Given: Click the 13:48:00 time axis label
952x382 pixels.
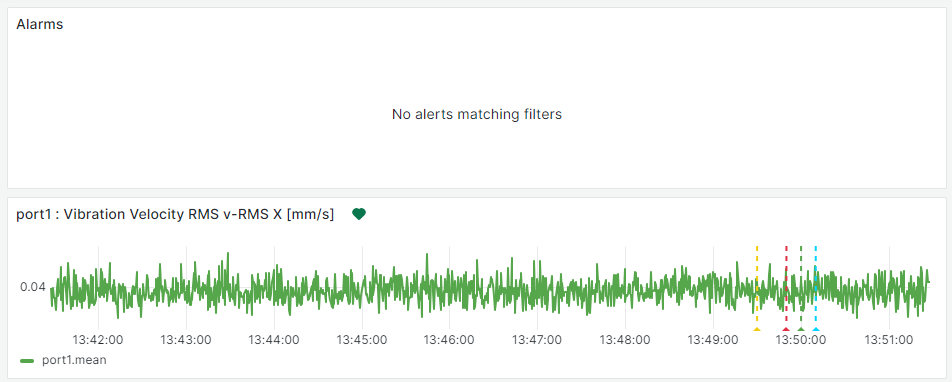Looking at the screenshot, I should (x=625, y=339).
